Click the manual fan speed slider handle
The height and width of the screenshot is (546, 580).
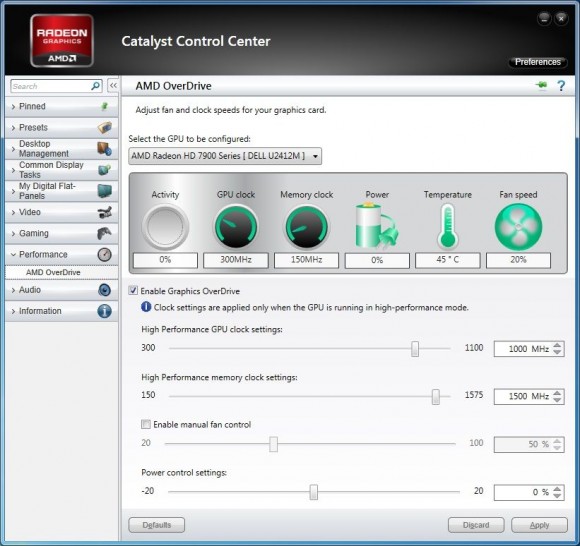click(x=273, y=444)
